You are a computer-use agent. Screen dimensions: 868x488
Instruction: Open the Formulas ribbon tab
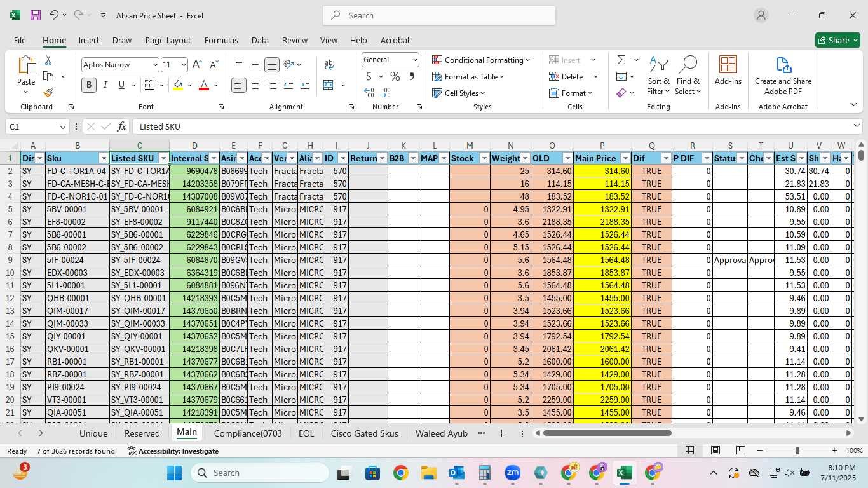click(221, 40)
